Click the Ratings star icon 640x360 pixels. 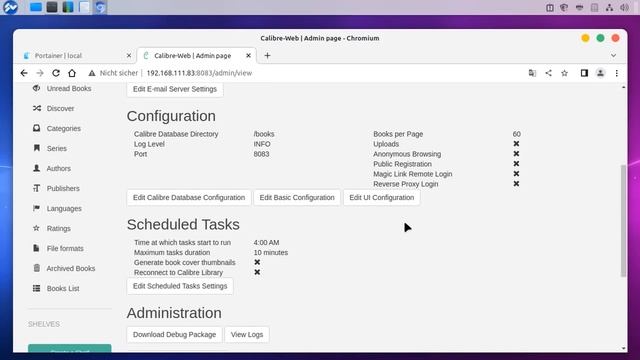[37, 228]
